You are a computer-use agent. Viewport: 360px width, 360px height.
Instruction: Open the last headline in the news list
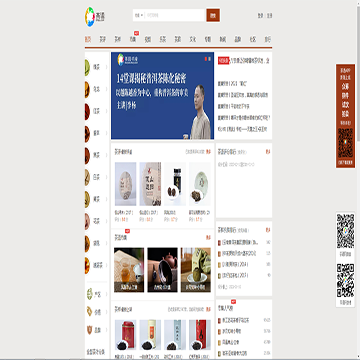(x=243, y=129)
